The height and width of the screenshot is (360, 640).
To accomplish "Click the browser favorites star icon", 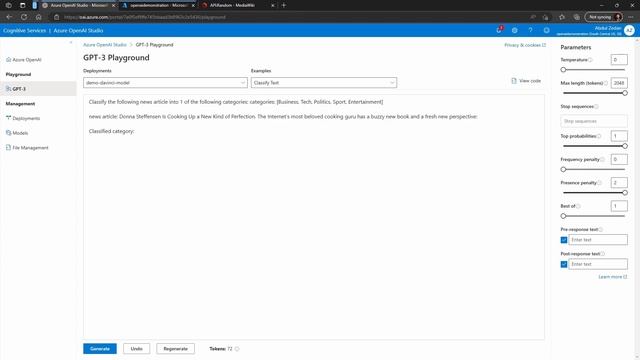I will pyautogui.click(x=562, y=17).
